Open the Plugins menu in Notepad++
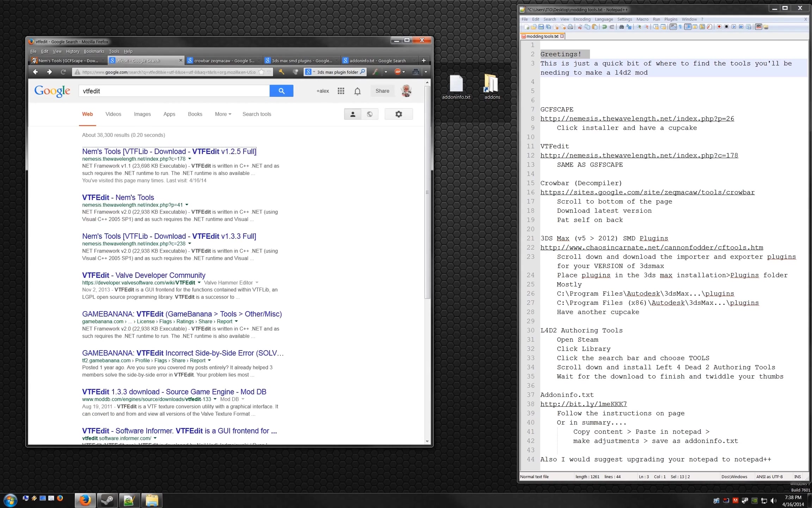 [x=671, y=19]
